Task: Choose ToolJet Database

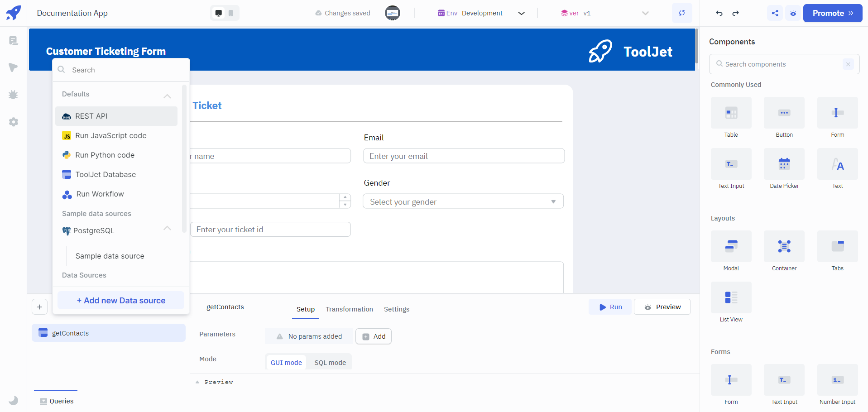Action: coord(116,174)
